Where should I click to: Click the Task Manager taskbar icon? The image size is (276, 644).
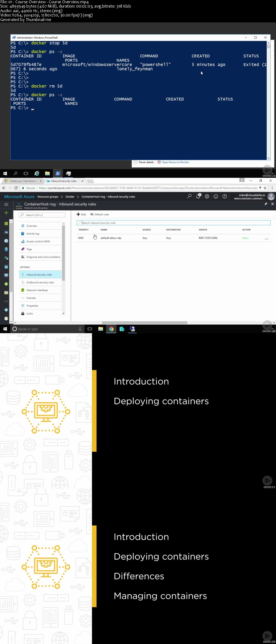coord(68,173)
